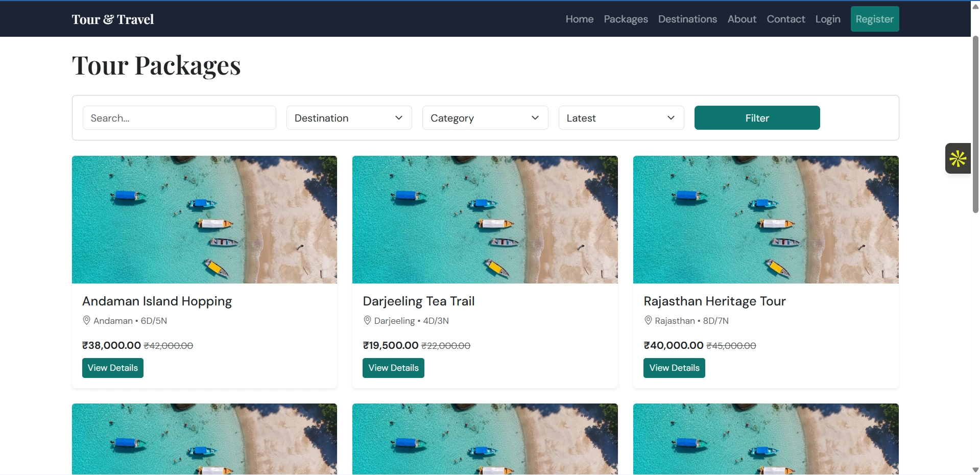The height and width of the screenshot is (475, 980).
Task: View Details for Andaman Island Hopping
Action: click(x=113, y=368)
